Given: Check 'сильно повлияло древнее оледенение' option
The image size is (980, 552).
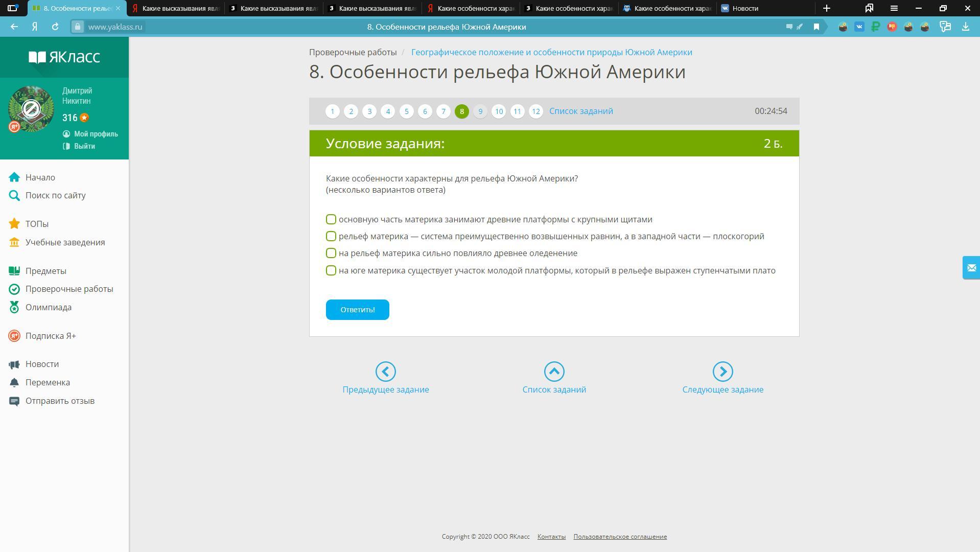Looking at the screenshot, I should tap(331, 253).
